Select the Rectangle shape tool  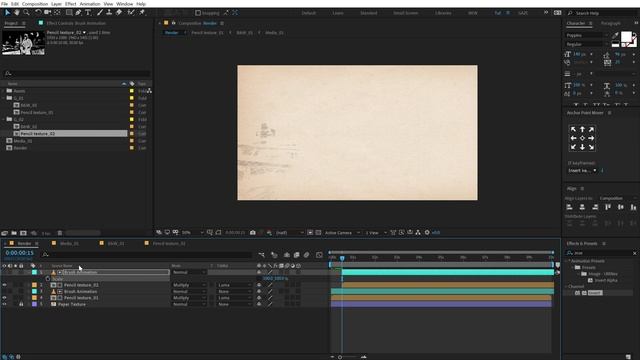tap(69, 13)
